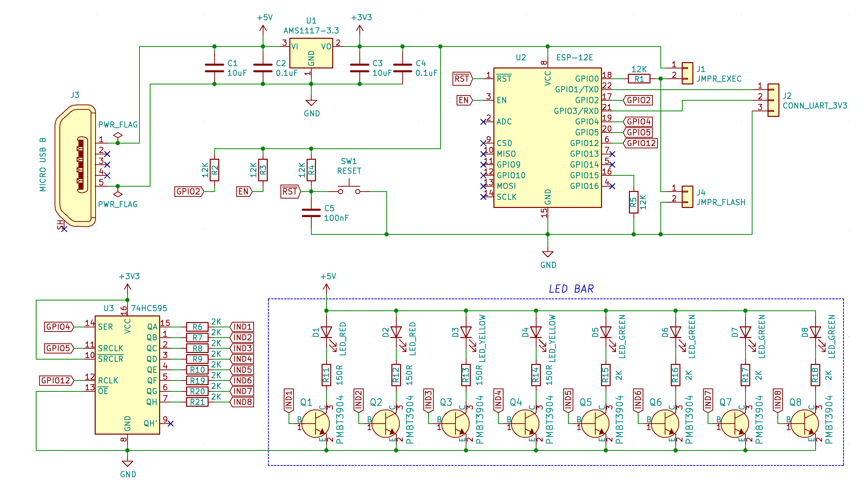Select the Micro USB B connector J3
Viewport: 868px width, 496px height.
[x=75, y=166]
